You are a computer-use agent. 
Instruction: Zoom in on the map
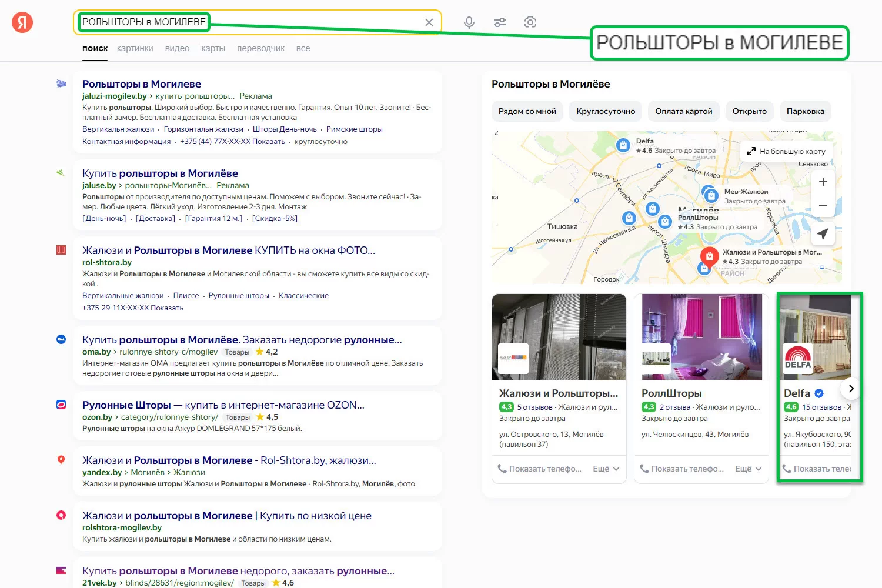(x=823, y=182)
